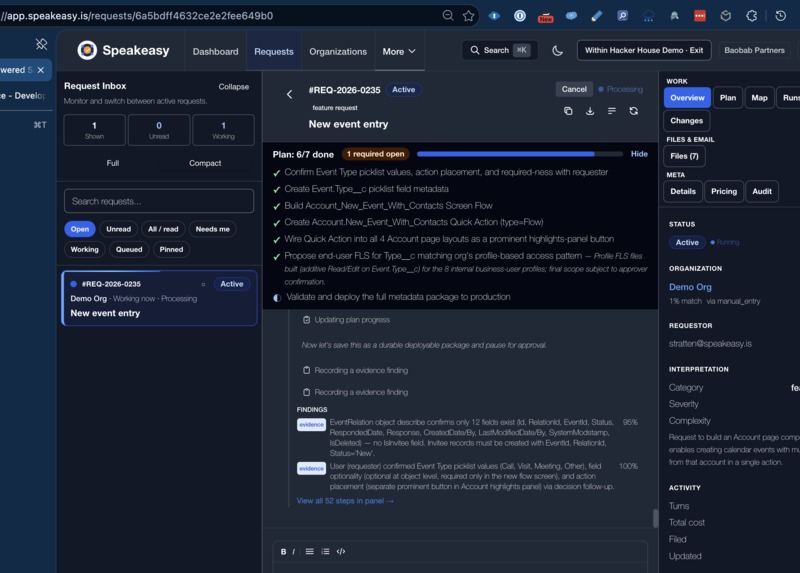Select the Map work tab
Image resolution: width=800 pixels, height=573 pixels.
click(759, 97)
